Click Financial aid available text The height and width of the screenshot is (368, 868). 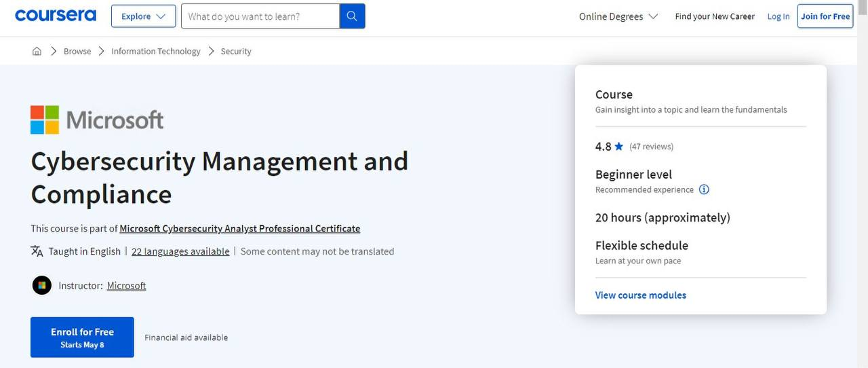click(186, 337)
